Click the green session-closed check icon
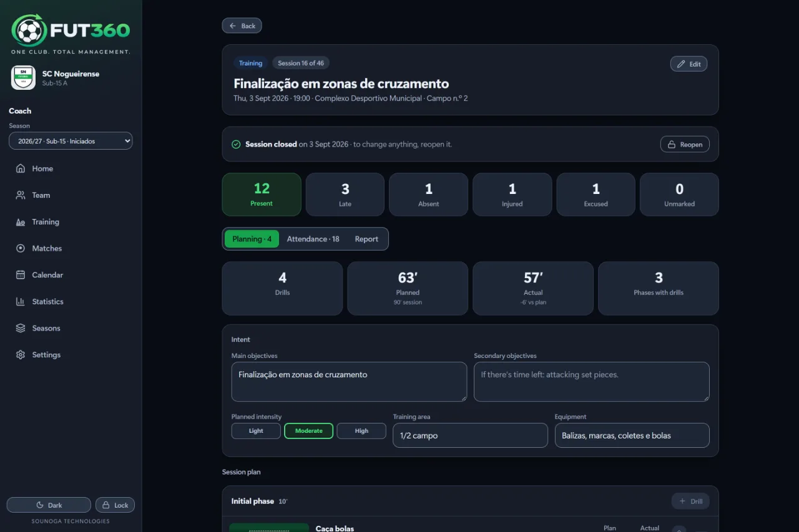 (x=236, y=144)
